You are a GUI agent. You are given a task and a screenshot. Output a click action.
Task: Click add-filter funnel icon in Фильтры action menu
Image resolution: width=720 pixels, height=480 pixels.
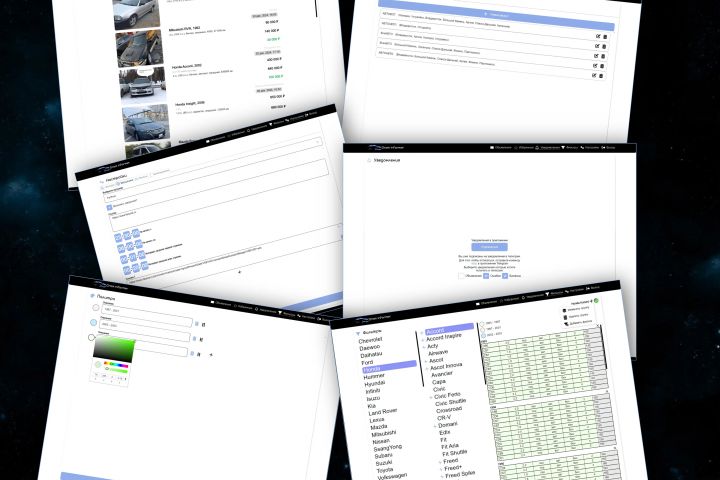tap(566, 324)
